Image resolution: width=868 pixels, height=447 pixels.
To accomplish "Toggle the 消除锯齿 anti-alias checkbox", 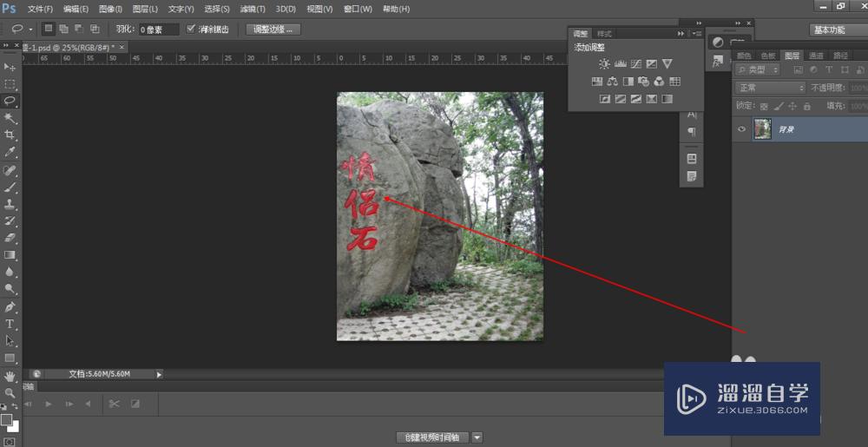I will click(191, 29).
